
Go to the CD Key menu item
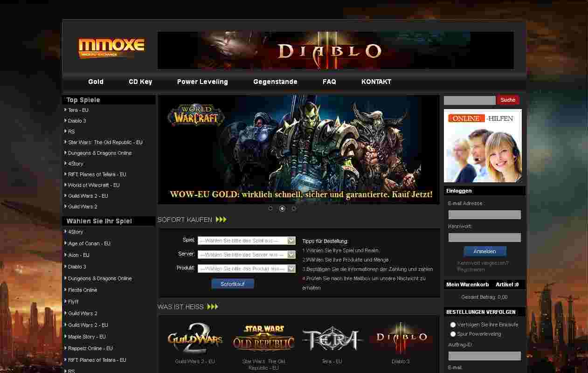(x=140, y=82)
